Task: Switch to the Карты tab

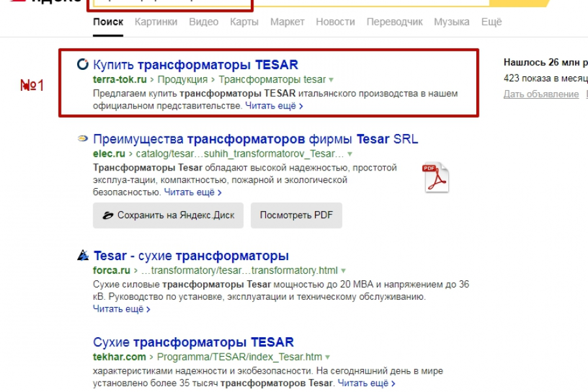Action: tap(244, 22)
